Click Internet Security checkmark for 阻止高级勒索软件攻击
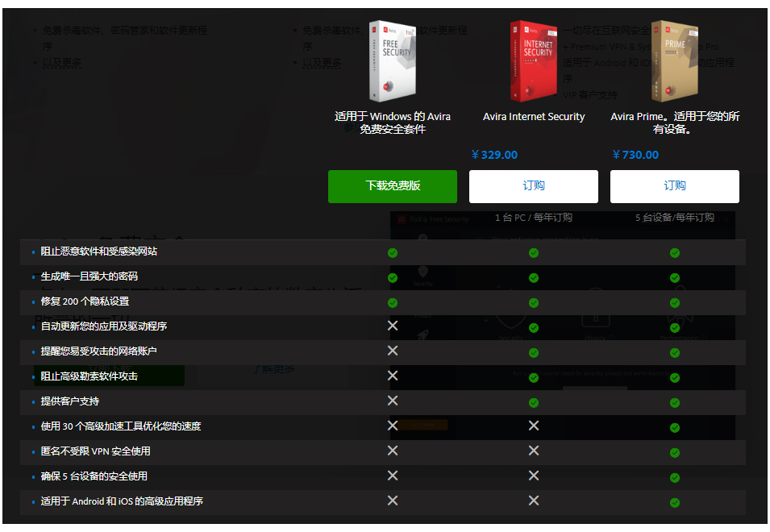 pos(534,377)
